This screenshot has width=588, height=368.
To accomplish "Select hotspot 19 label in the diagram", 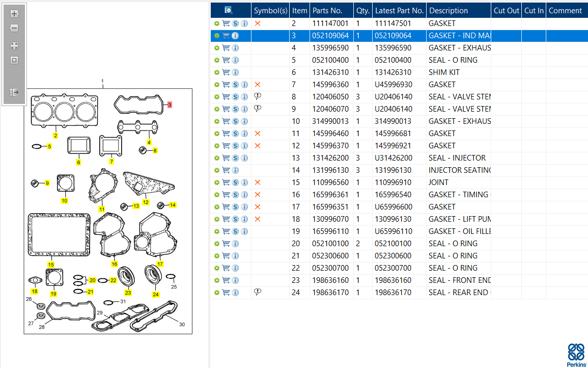I will (x=53, y=294).
